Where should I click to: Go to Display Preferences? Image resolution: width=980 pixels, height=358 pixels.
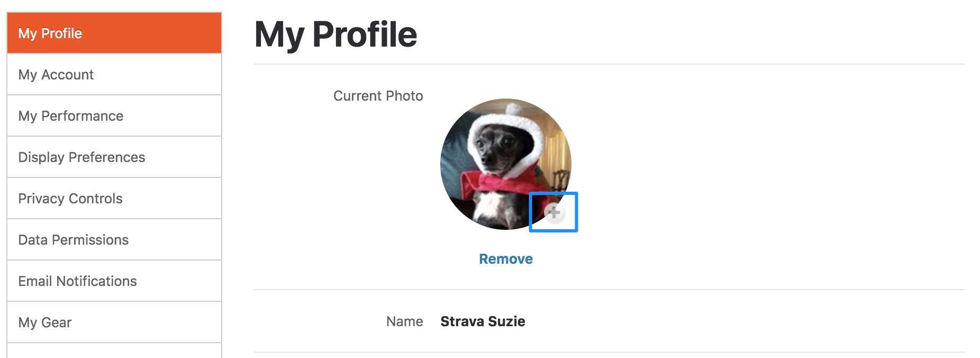coord(114,157)
